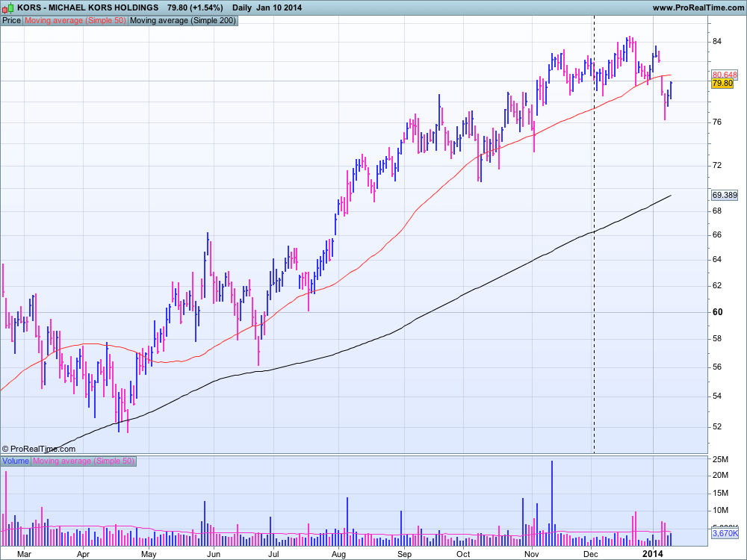The width and height of the screenshot is (747, 560).
Task: Click the 79.80 (+1.54%) price change text
Action: (194, 7)
